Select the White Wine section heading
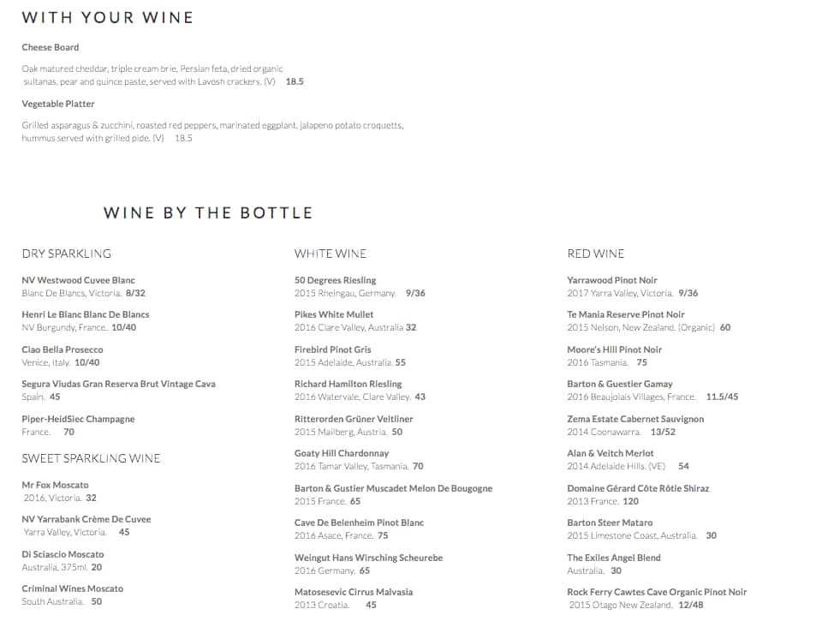 click(x=331, y=254)
